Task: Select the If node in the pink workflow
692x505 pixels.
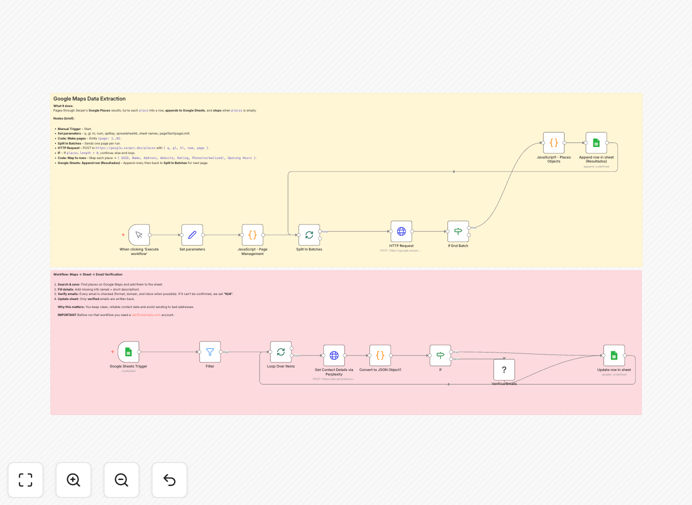Action: point(440,355)
